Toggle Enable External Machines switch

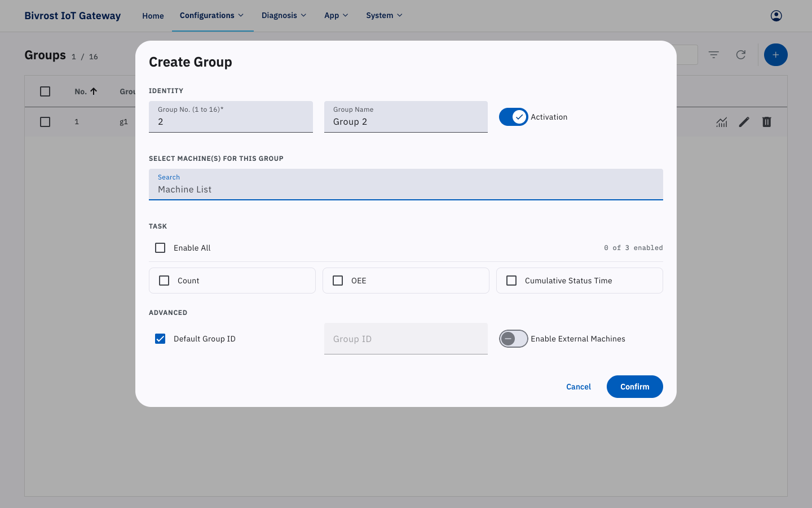514,339
